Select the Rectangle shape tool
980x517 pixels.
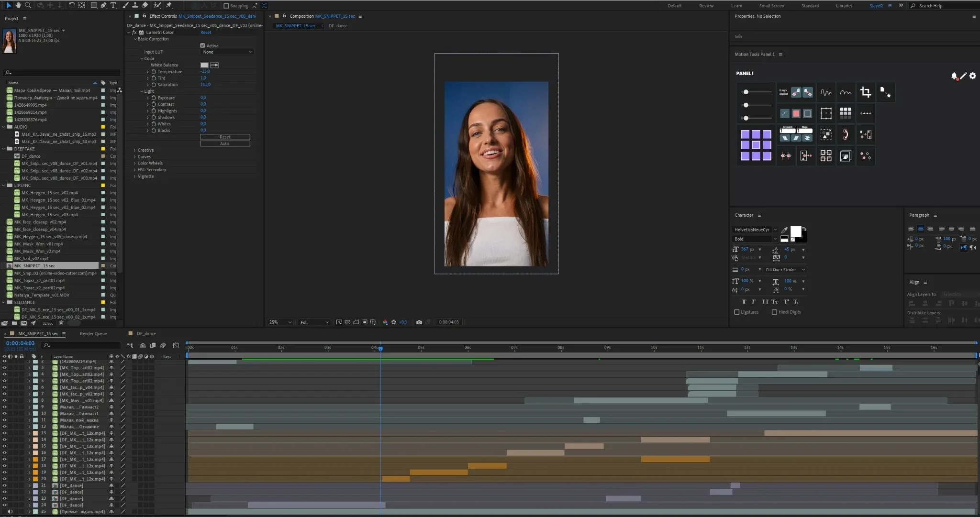(94, 5)
